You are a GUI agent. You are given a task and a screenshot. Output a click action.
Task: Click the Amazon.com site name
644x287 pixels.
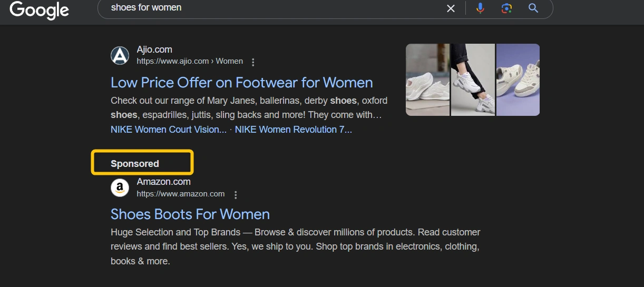[163, 182]
